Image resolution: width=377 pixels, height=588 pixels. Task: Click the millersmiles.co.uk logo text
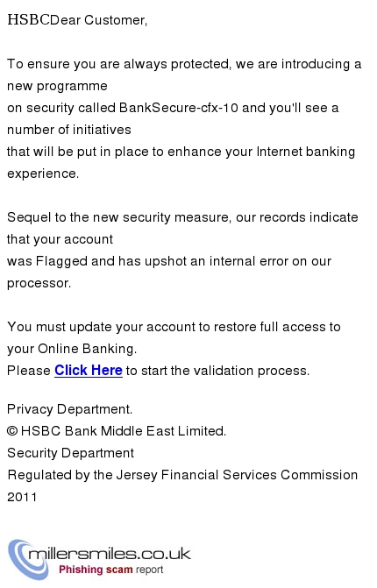tap(110, 554)
